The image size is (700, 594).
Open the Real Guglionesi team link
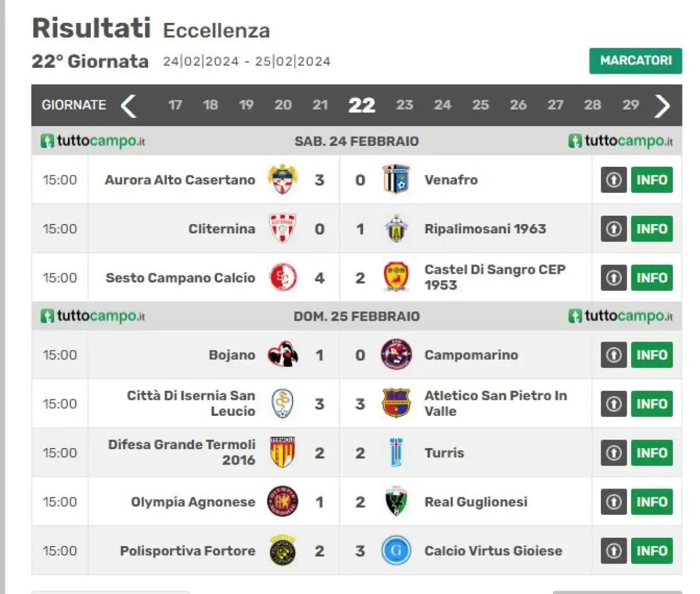(476, 502)
